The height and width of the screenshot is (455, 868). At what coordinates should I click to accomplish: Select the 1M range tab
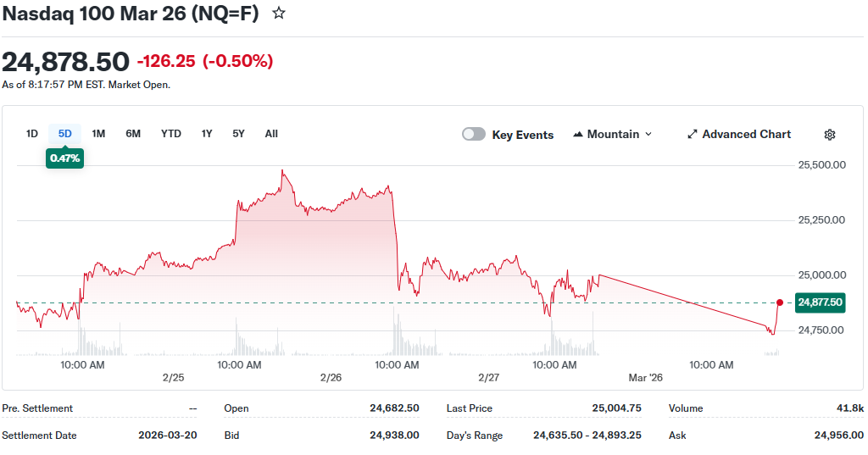point(98,134)
